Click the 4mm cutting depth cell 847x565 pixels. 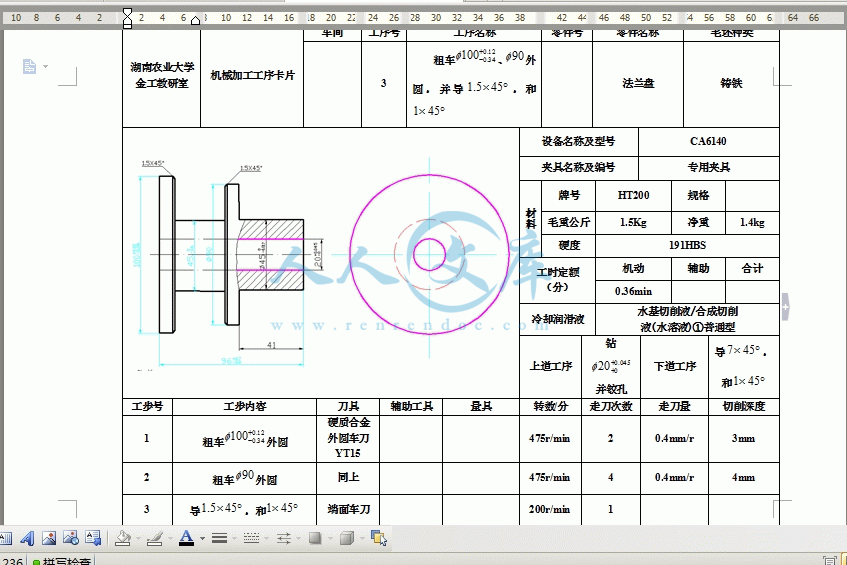click(x=744, y=477)
